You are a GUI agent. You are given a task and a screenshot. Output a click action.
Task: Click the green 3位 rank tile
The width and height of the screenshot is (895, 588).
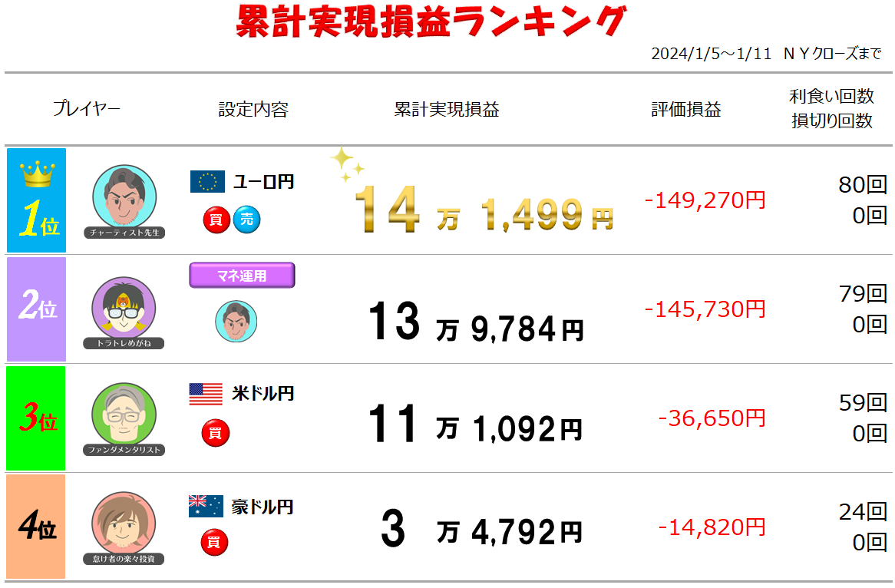click(35, 418)
